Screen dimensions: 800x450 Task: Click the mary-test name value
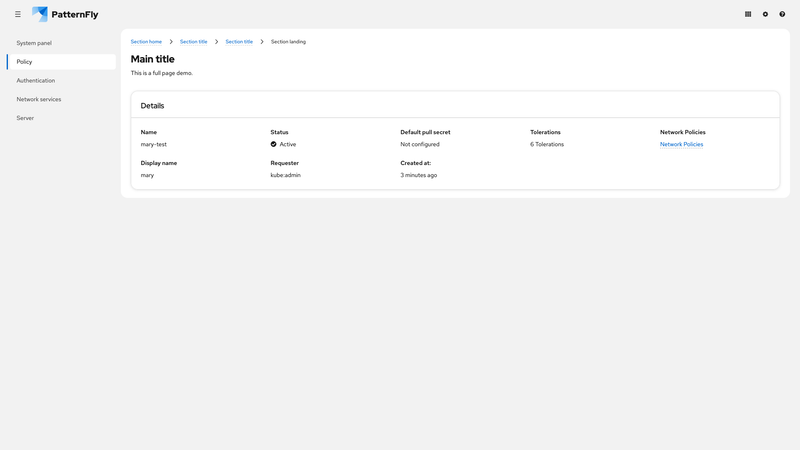click(x=154, y=144)
